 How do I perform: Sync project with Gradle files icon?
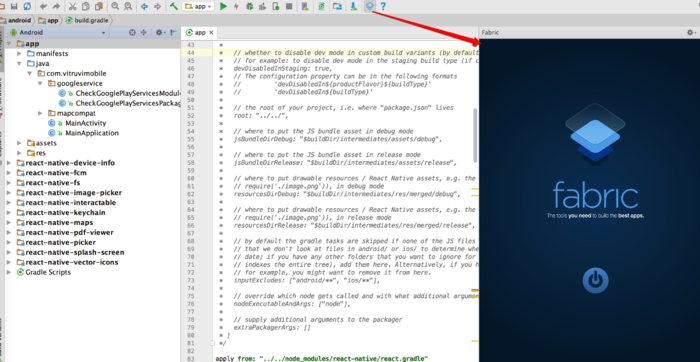click(x=321, y=6)
